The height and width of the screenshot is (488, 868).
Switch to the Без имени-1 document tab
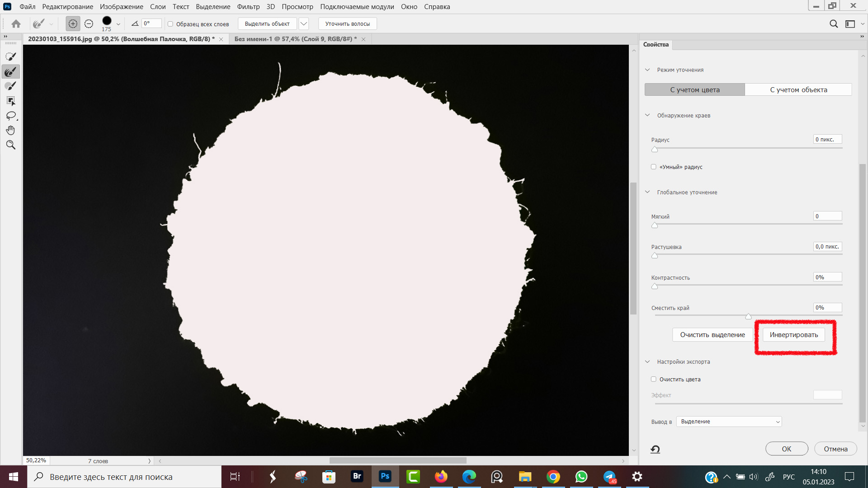pyautogui.click(x=295, y=39)
